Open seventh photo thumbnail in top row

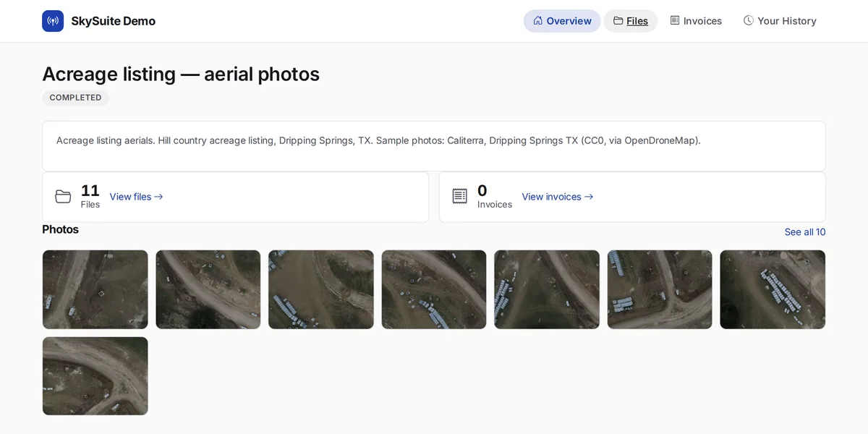[x=773, y=289]
